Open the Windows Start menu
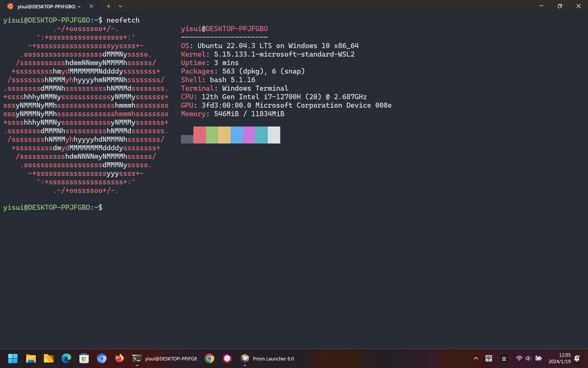Screen dimensions: 588x368 [x=13, y=358]
